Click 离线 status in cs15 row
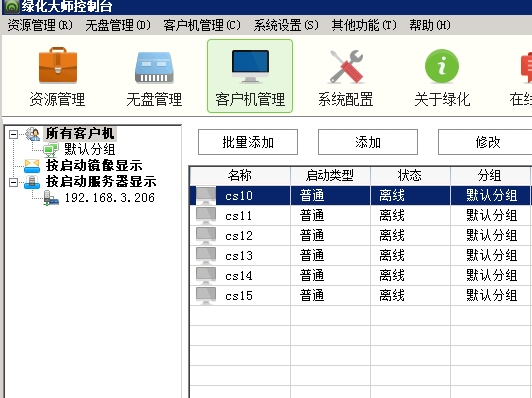 (x=392, y=296)
